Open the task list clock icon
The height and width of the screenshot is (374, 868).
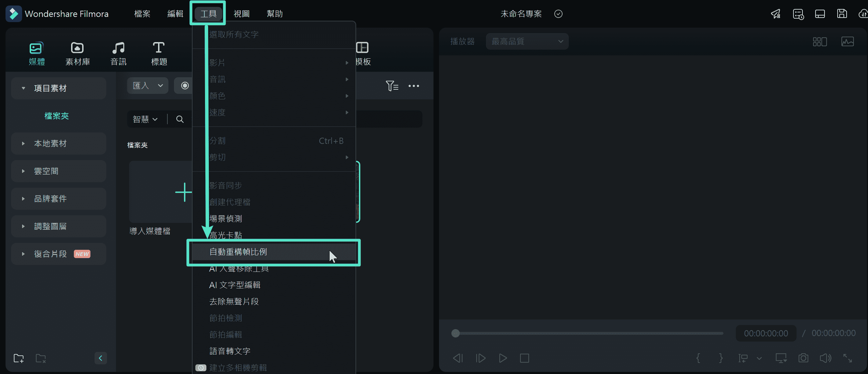[798, 14]
